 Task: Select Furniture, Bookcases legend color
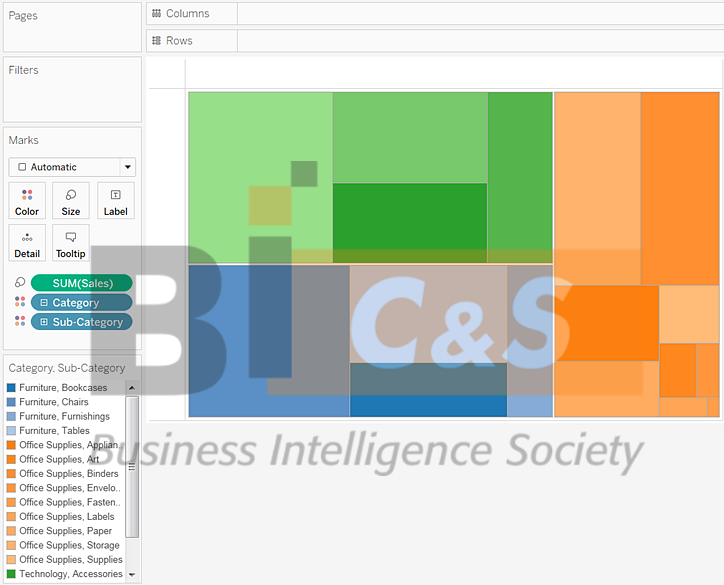pos(11,388)
